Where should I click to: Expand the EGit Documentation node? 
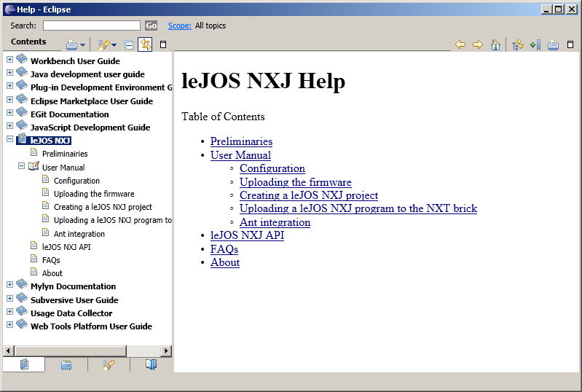click(9, 112)
